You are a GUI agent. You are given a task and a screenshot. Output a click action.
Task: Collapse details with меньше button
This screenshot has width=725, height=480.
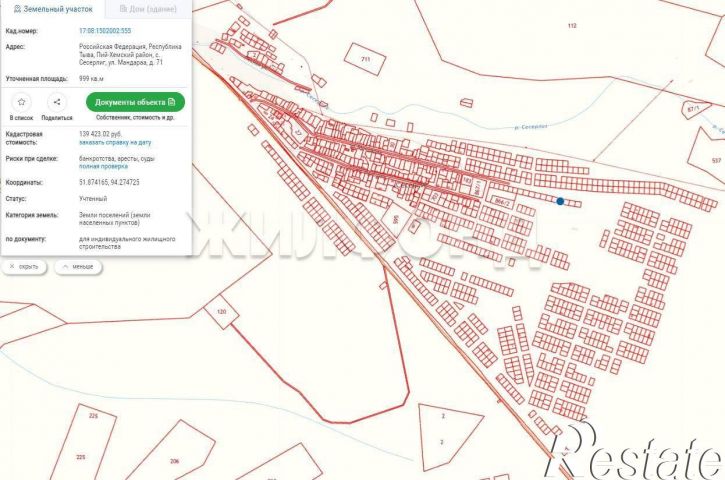click(x=78, y=267)
